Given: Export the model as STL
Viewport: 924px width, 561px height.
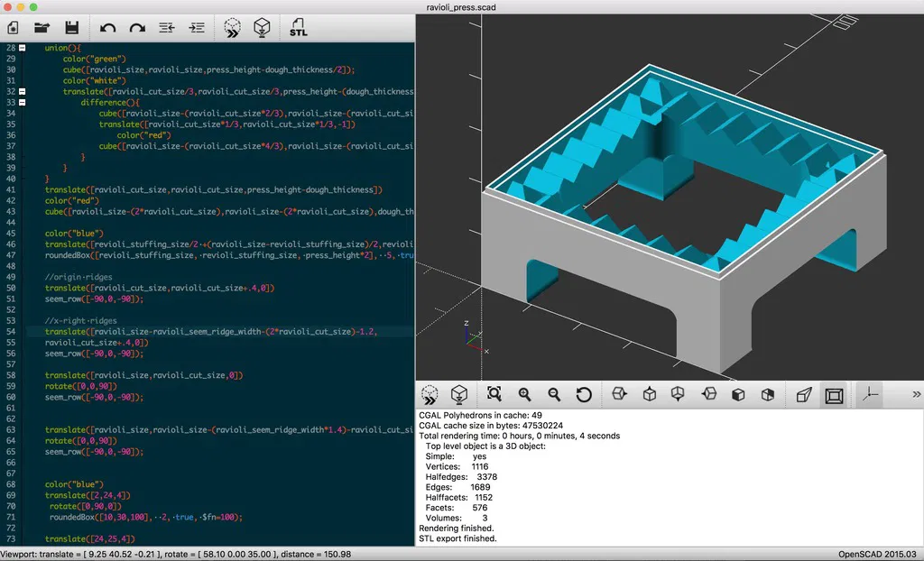Looking at the screenshot, I should [298, 28].
